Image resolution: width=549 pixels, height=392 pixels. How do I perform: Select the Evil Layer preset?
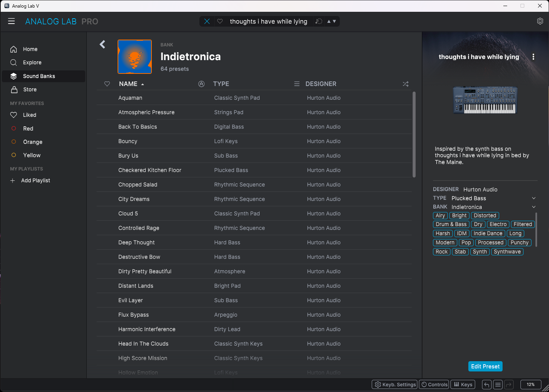[x=254, y=300]
